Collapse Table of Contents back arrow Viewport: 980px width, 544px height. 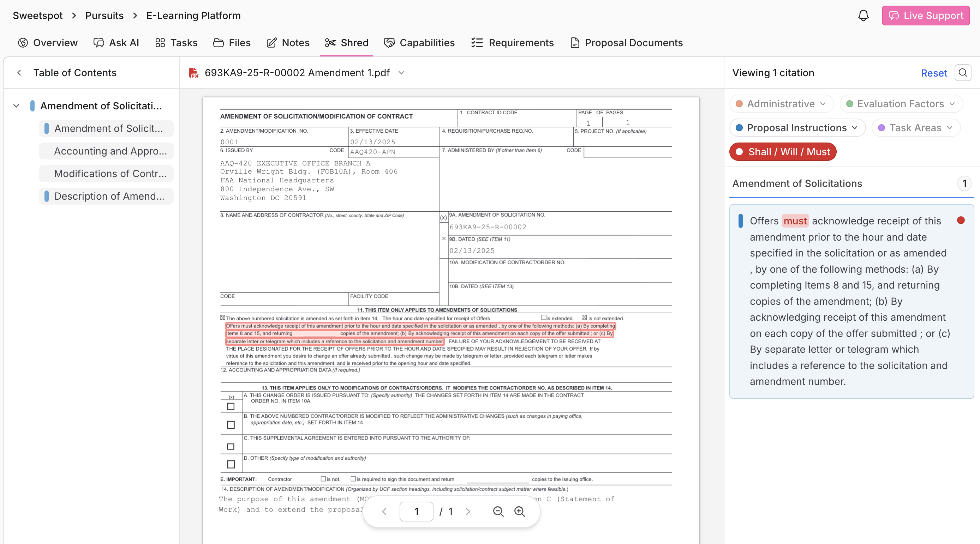19,73
